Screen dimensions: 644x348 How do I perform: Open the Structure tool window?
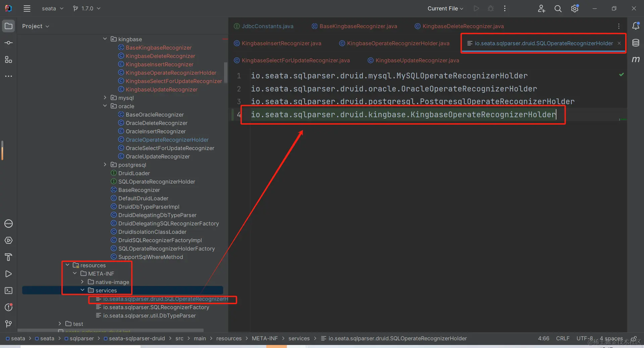[x=9, y=60]
